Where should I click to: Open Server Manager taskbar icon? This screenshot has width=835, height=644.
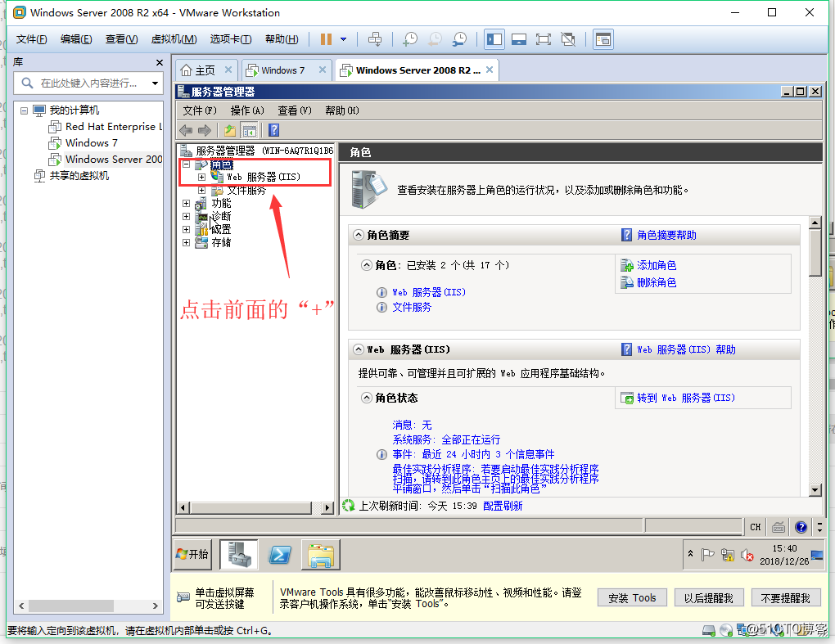point(239,555)
